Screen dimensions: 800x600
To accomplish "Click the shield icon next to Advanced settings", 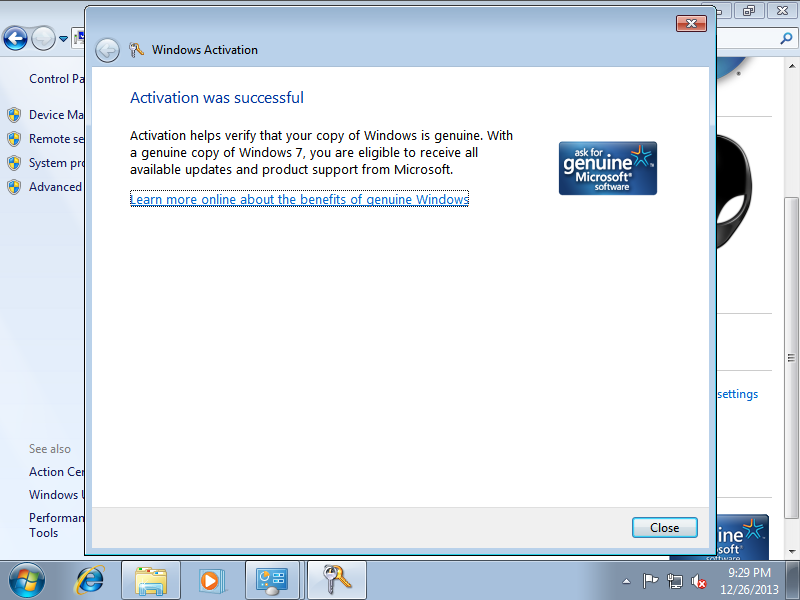I will 14,187.
